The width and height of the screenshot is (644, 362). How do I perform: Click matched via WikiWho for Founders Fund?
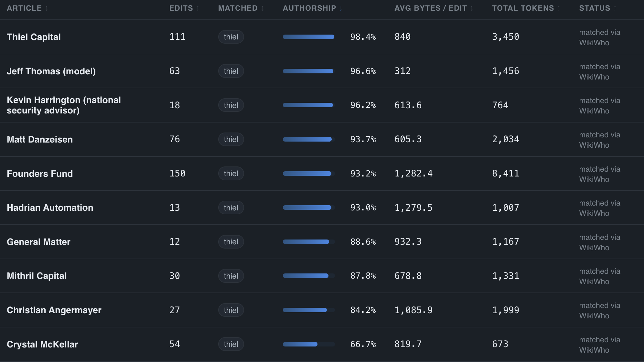click(x=600, y=174)
